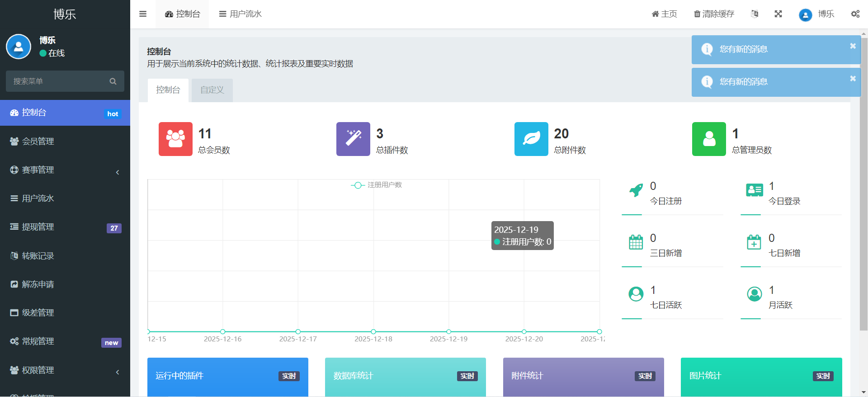Click the blue leaf attachments icon

531,139
